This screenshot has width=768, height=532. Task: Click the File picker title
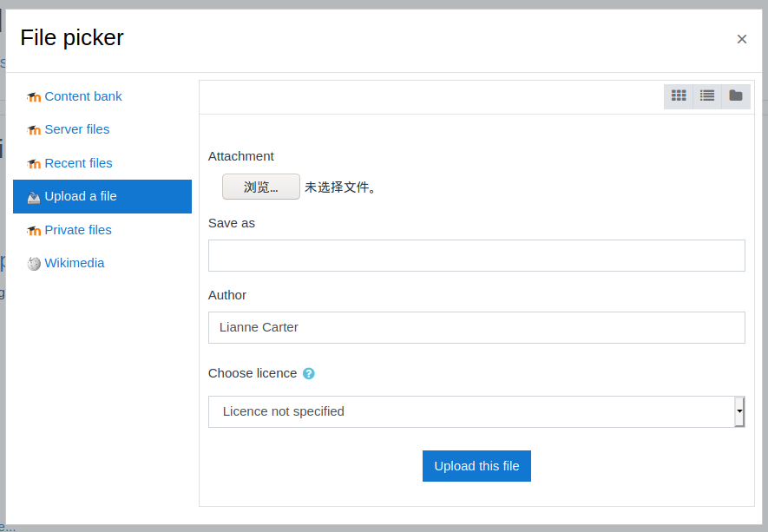click(x=72, y=37)
